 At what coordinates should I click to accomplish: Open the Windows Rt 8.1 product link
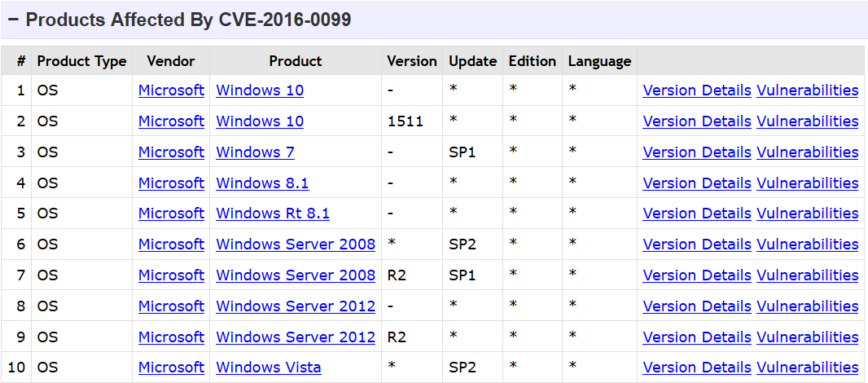[272, 214]
